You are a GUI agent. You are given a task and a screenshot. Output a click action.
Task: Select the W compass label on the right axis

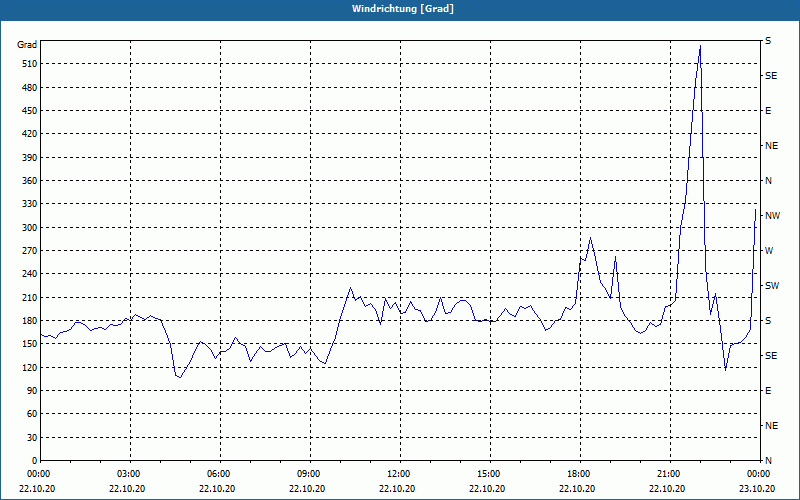click(769, 251)
